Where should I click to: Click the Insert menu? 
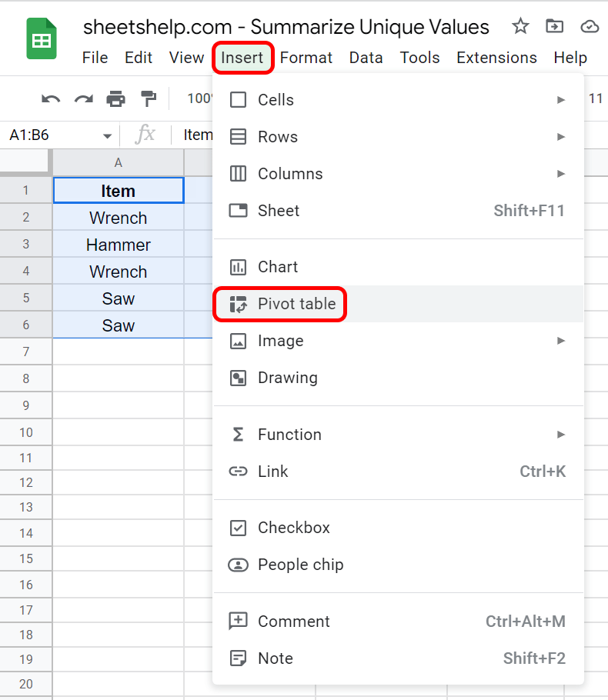242,58
